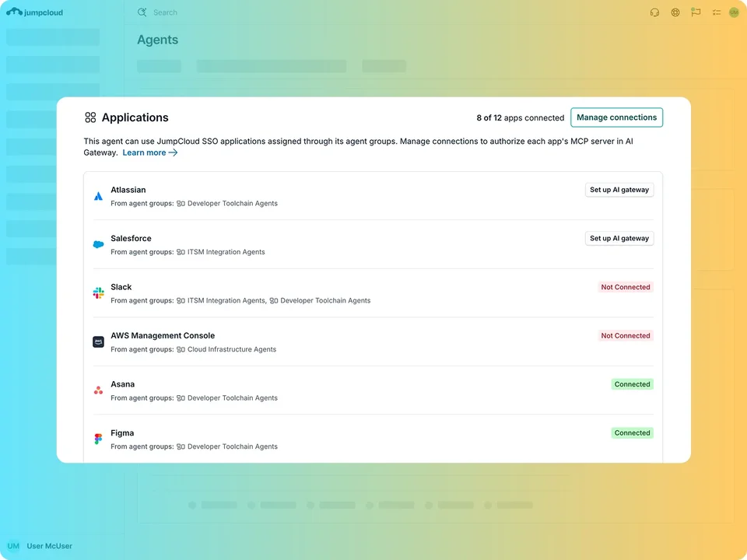Viewport: 747px width, 560px height.
Task: Click the Learn more arrow icon
Action: [x=173, y=152]
